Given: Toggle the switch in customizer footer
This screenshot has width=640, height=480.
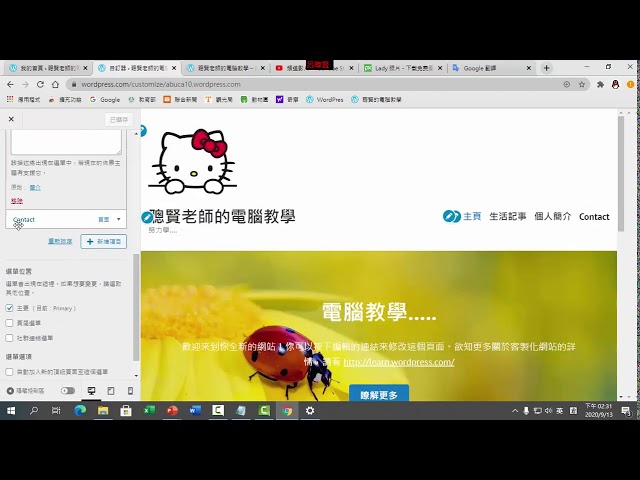Looking at the screenshot, I should tap(68, 391).
